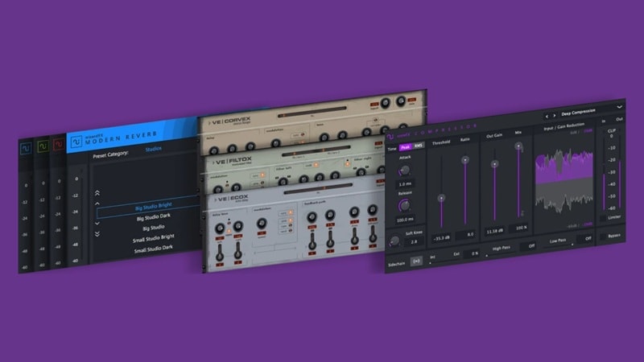Go to previous preset with single-up chevron

point(97,204)
